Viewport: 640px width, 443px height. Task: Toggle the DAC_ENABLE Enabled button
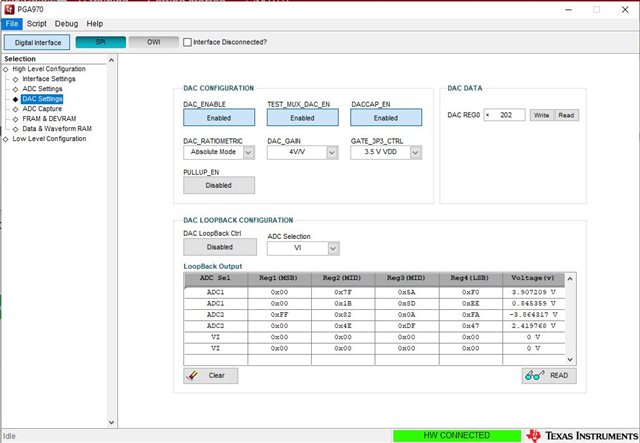point(219,118)
